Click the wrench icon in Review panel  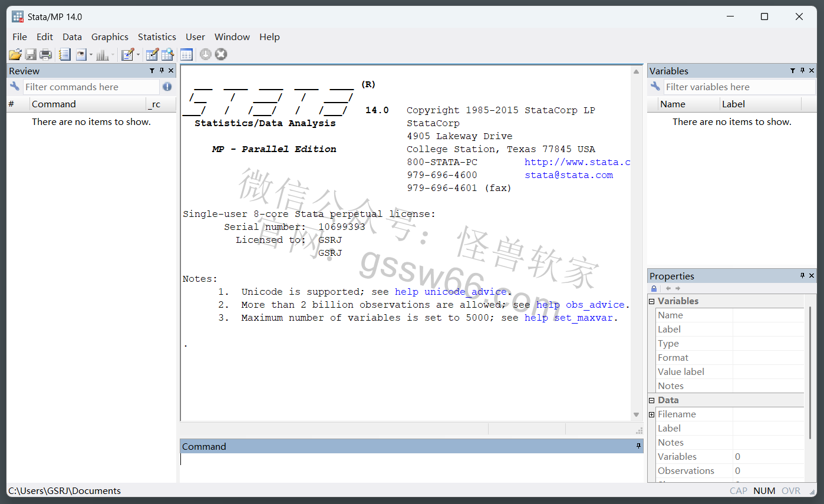15,87
